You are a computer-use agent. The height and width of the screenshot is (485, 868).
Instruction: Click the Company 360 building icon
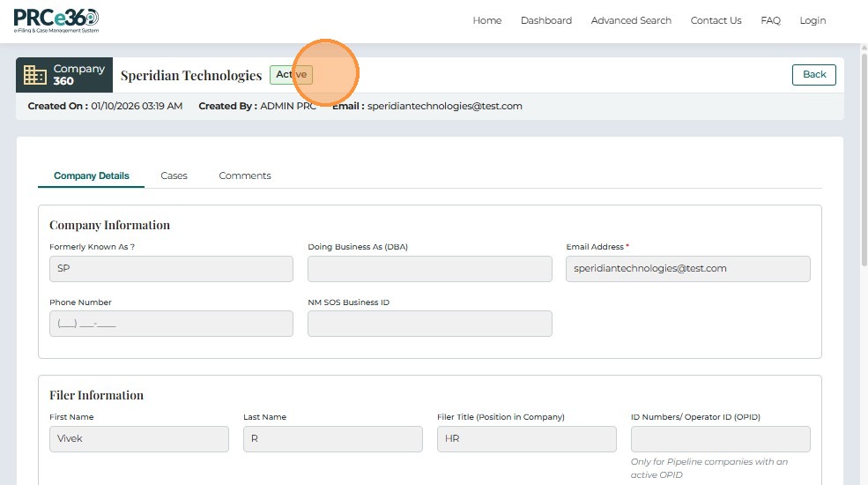(x=35, y=75)
